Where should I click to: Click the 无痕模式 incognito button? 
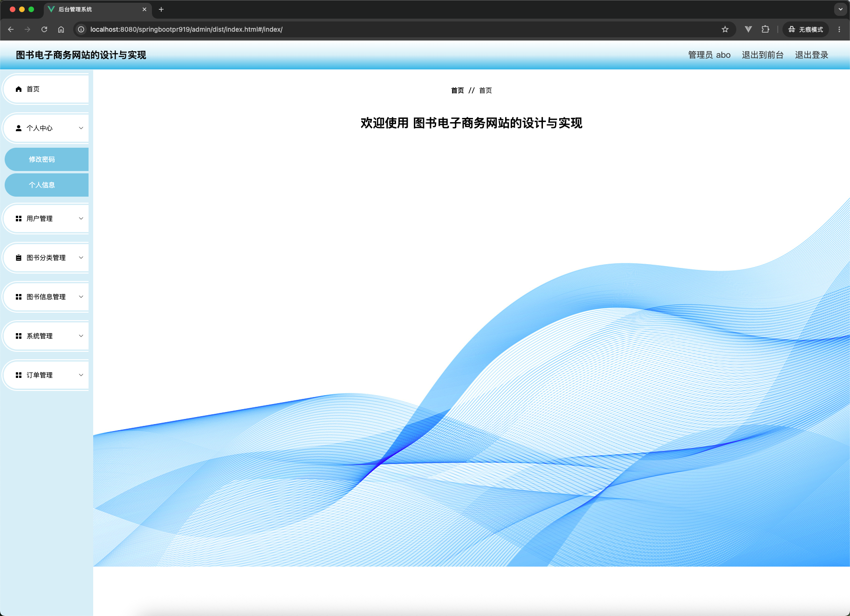point(806,29)
